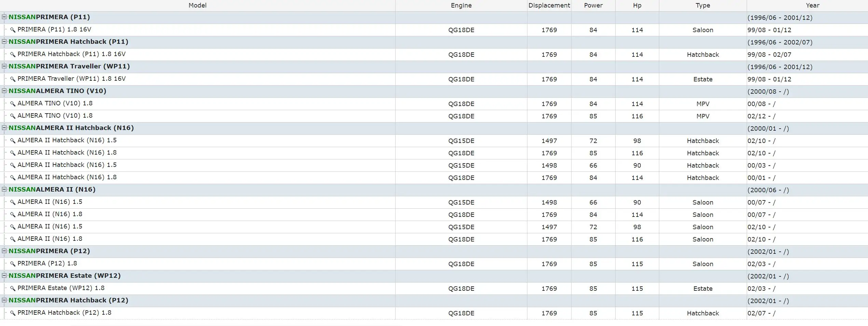This screenshot has width=868, height=326.
Task: Click 'Hatchback' type in PRIMERA Hatchback (P11) row
Action: coord(703,55)
